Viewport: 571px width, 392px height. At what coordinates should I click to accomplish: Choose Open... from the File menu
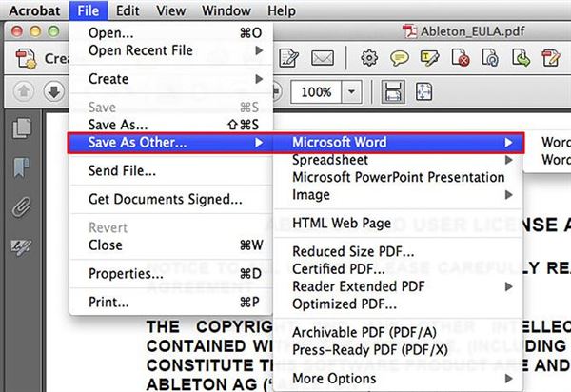(170, 32)
